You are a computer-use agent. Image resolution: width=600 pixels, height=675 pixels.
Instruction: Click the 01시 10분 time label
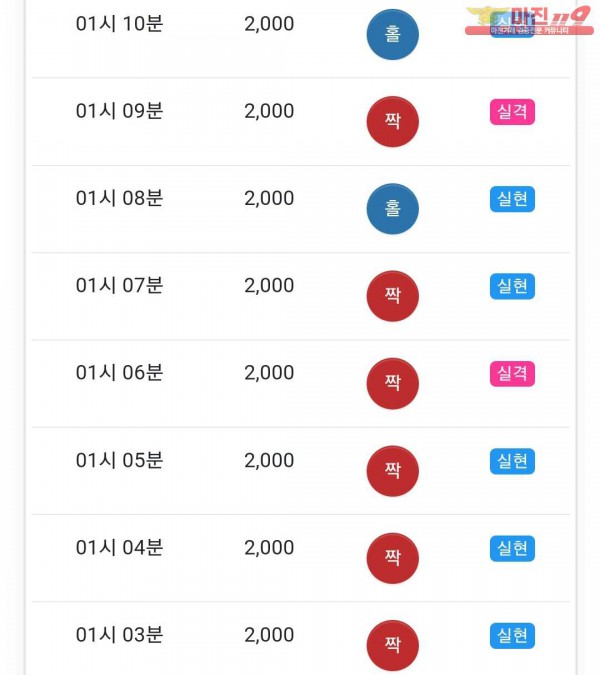point(119,24)
